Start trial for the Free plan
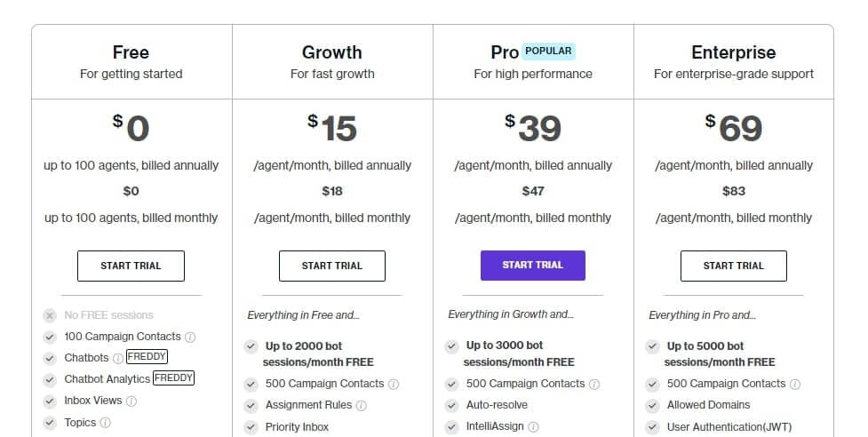The width and height of the screenshot is (868, 437). pos(131,266)
